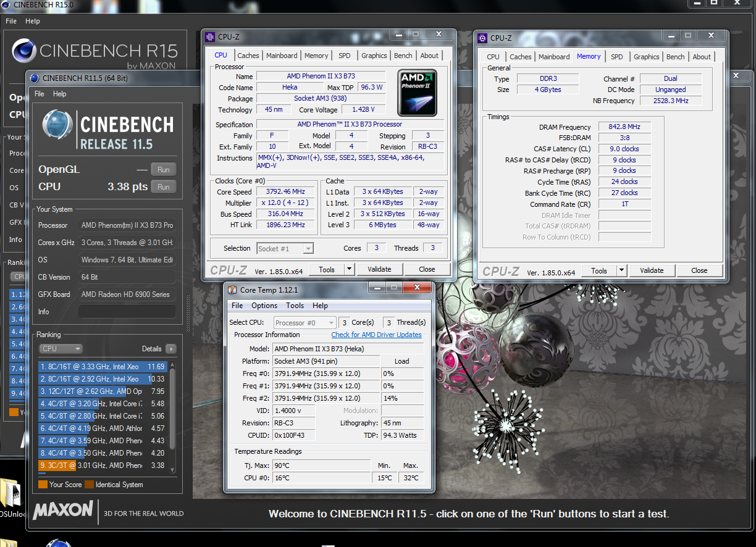Open File menu in Cinebench R15.0
Image resolution: width=756 pixels, height=547 pixels.
[x=11, y=21]
